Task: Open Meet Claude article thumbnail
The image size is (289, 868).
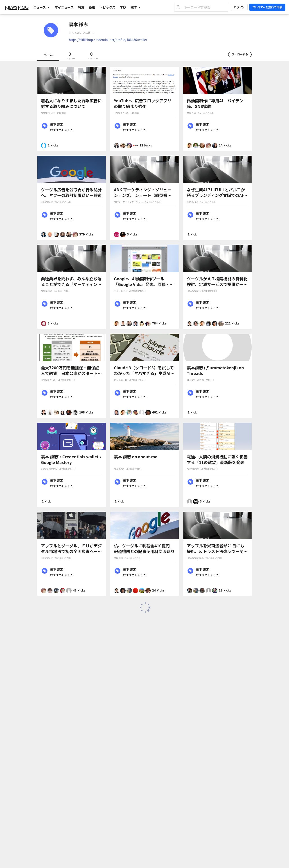Action: (144, 347)
